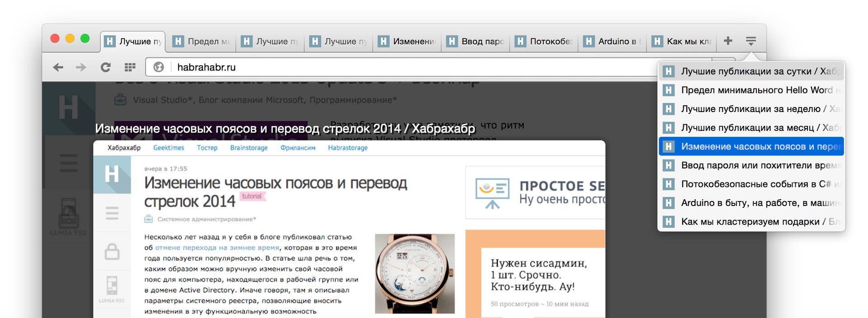Select 'Лучшие публикации за месяц' in tab list
Viewport: 868px width, 318px height.
[x=751, y=128]
